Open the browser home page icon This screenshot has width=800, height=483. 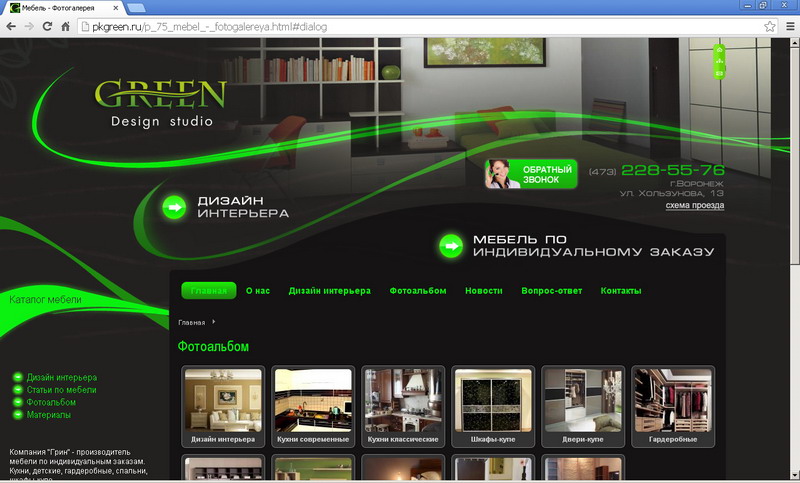65,27
